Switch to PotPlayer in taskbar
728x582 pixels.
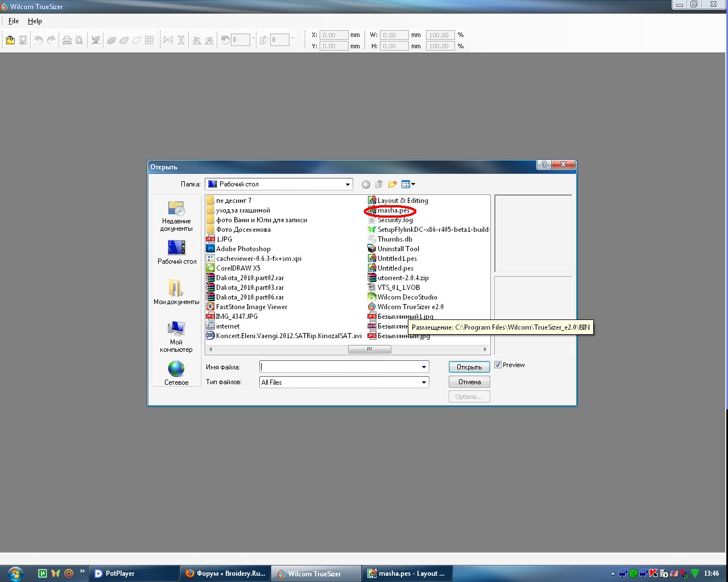pos(134,573)
